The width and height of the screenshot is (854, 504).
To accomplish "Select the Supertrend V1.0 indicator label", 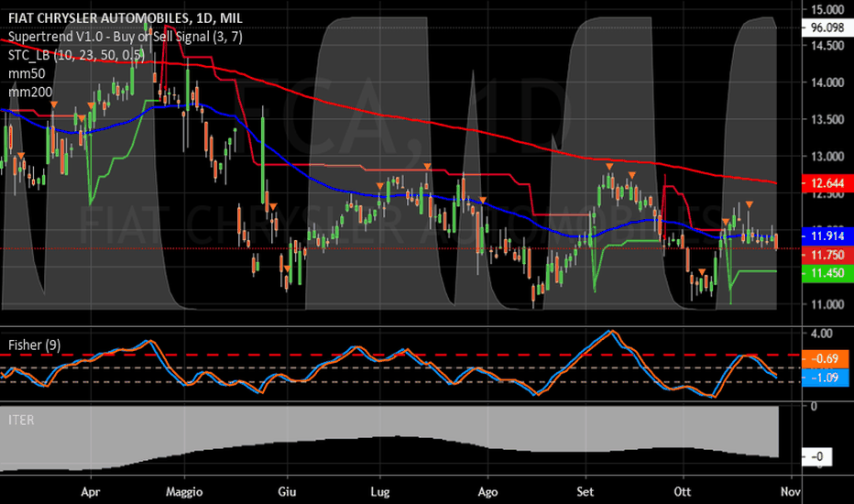I will (126, 37).
